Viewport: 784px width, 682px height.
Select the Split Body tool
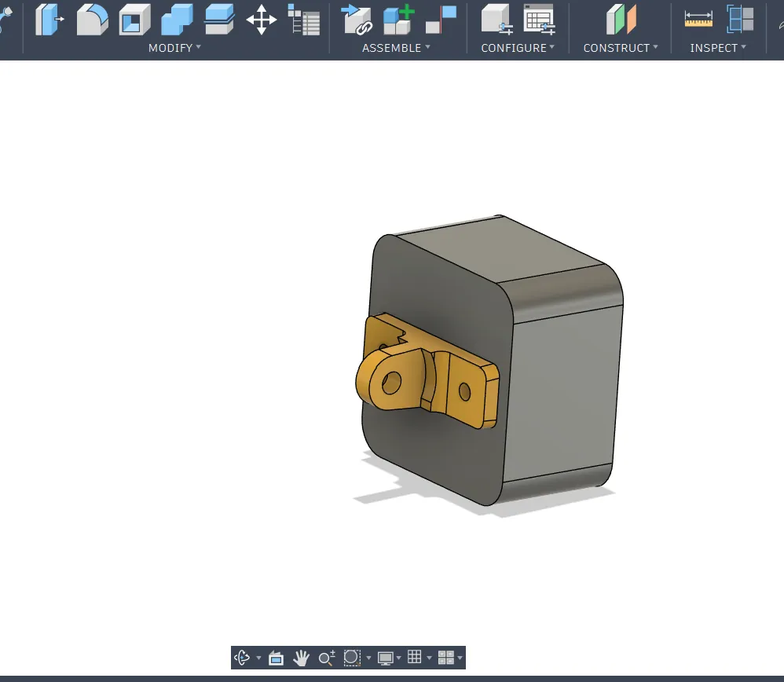(x=219, y=20)
